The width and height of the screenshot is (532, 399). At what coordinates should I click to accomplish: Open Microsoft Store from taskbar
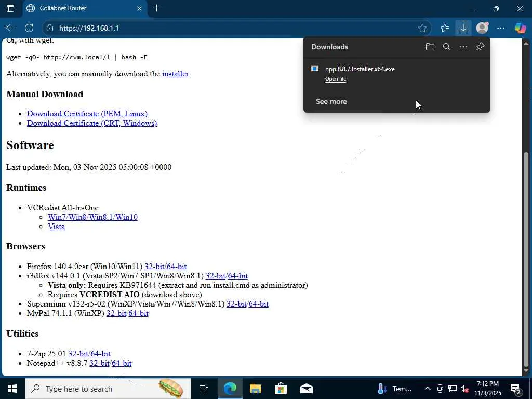pos(281,389)
